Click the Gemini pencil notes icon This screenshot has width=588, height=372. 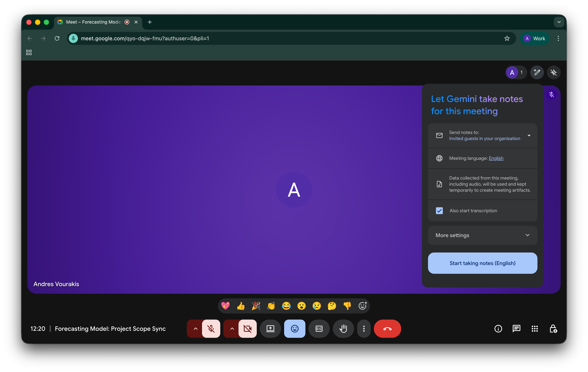point(537,72)
